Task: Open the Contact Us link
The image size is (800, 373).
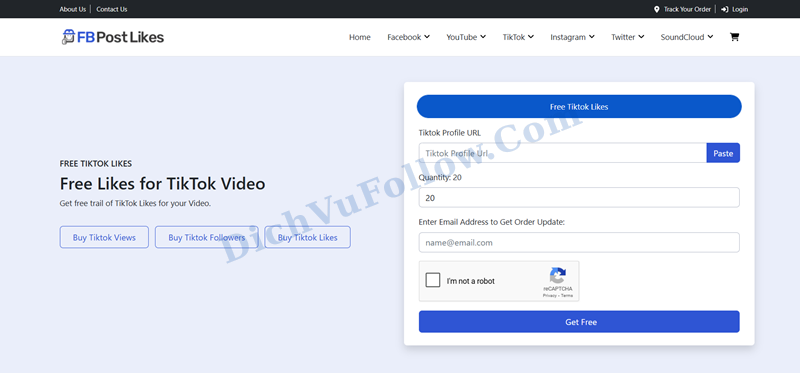Action: pyautogui.click(x=112, y=9)
